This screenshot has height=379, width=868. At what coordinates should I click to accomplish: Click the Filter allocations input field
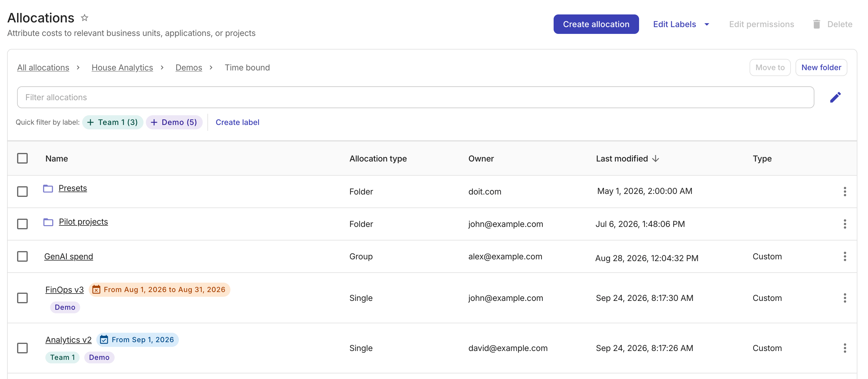[415, 98]
